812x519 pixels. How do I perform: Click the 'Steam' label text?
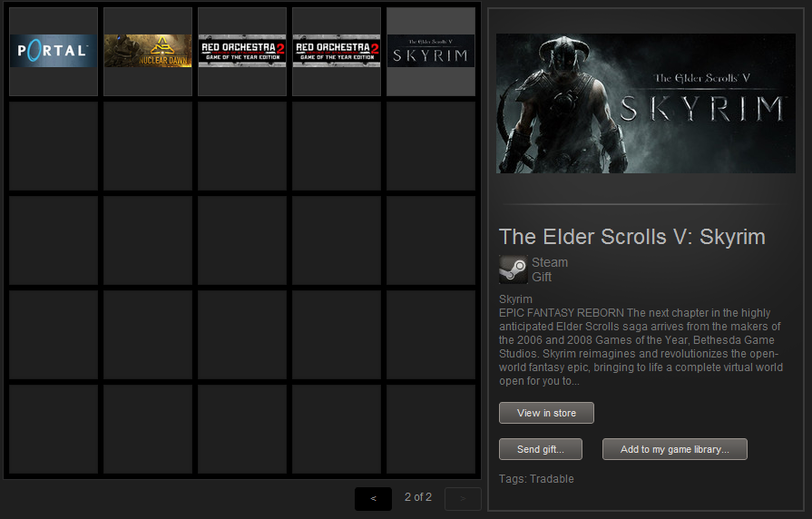[550, 262]
